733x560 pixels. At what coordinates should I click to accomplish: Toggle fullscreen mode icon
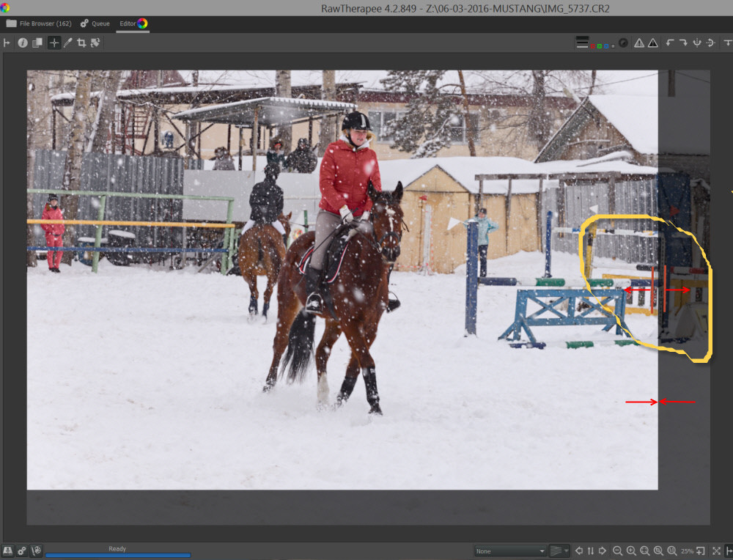pos(716,551)
